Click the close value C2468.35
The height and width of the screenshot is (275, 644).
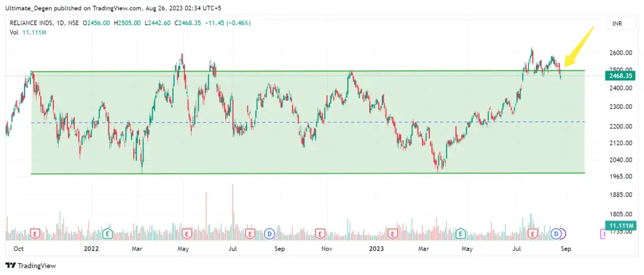tap(187, 23)
